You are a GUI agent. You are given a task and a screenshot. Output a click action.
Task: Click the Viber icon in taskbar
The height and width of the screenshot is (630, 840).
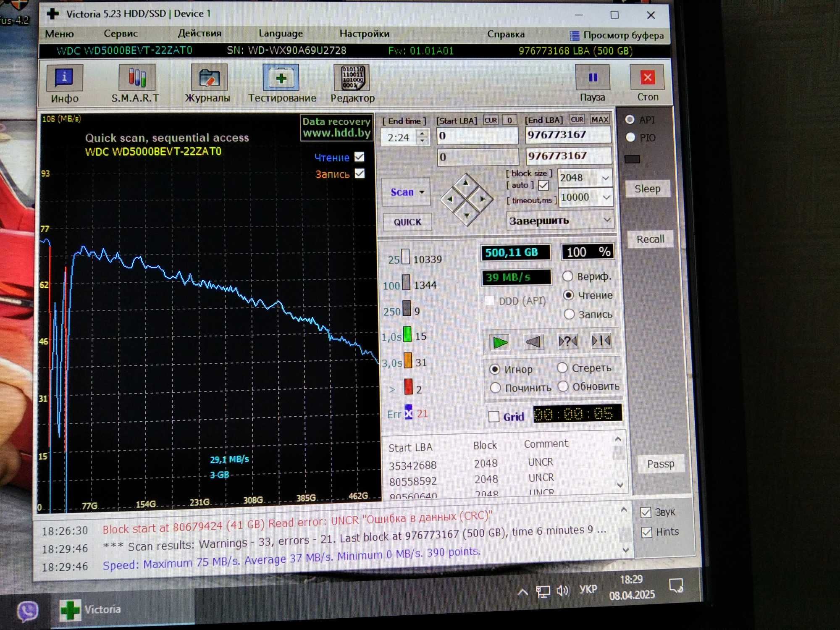pos(28,611)
